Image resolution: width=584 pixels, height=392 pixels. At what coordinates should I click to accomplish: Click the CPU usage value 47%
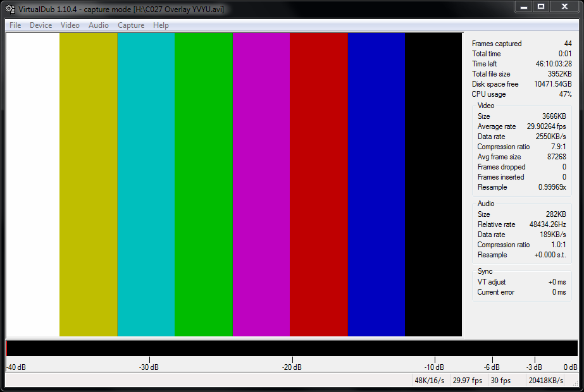566,94
